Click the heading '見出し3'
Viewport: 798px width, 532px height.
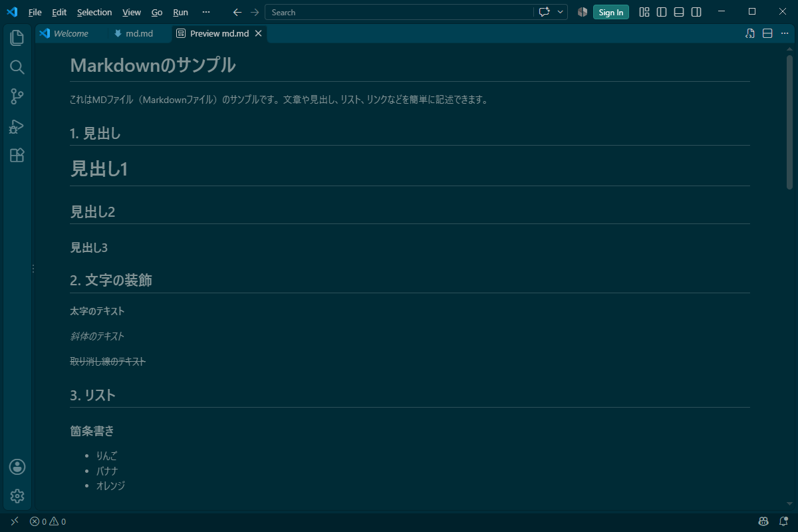(89, 247)
